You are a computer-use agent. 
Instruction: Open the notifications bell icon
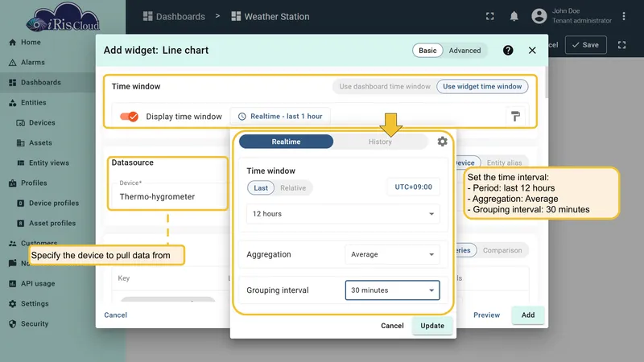(514, 16)
